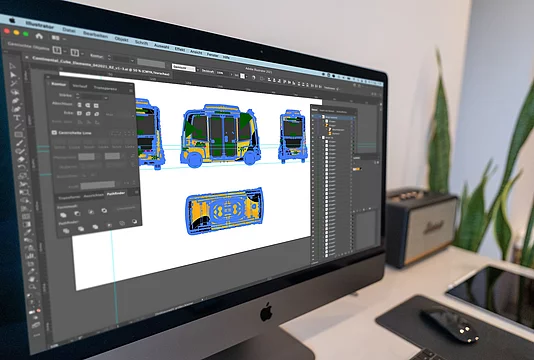534x360 pixels.
Task: Choose the third Abschluss cap icon
Action: tap(96, 106)
